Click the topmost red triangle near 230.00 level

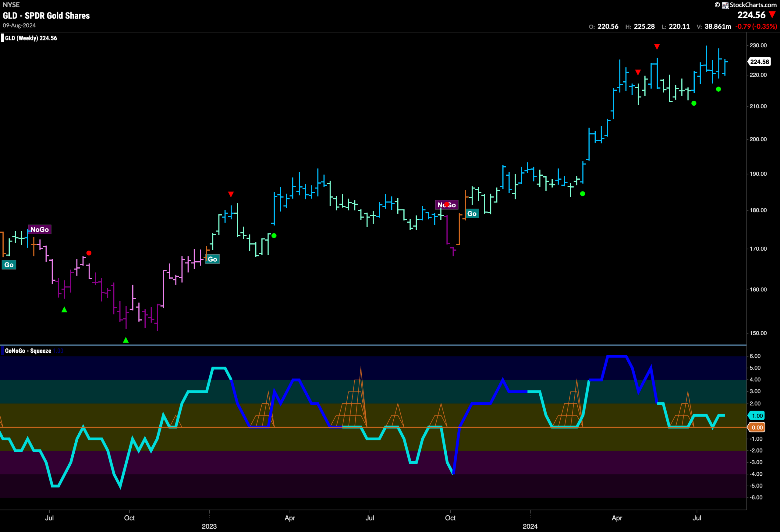657,47
